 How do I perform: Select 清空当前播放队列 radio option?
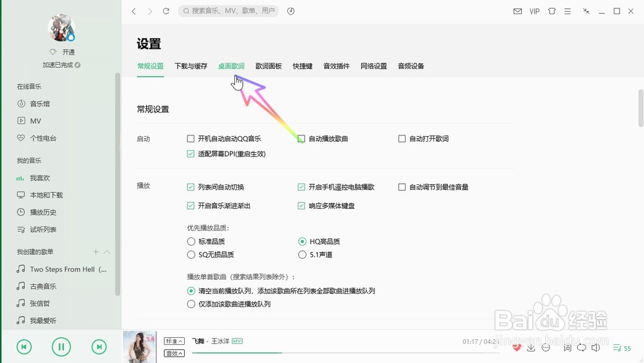pyautogui.click(x=191, y=291)
